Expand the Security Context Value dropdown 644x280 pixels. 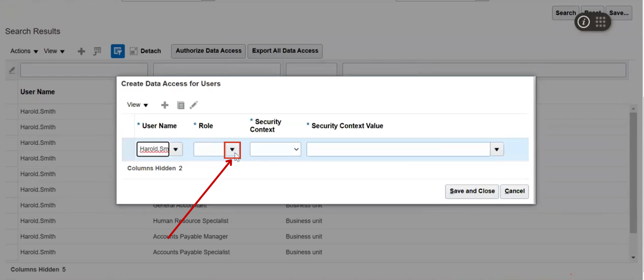497,149
